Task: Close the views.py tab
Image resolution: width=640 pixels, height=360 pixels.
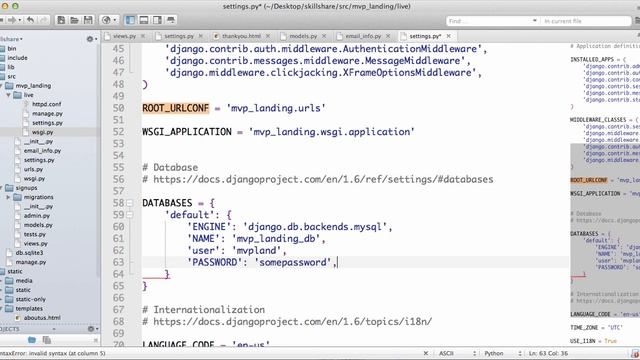Action: coord(143,36)
